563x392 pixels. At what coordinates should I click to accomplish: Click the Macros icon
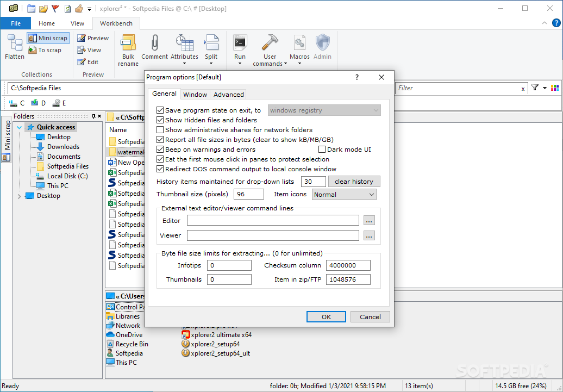tap(299, 43)
